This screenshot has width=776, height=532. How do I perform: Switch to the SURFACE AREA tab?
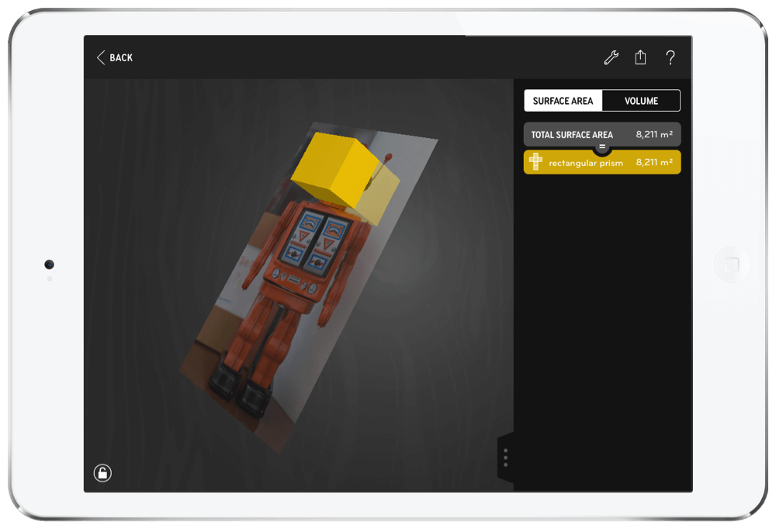coord(563,101)
